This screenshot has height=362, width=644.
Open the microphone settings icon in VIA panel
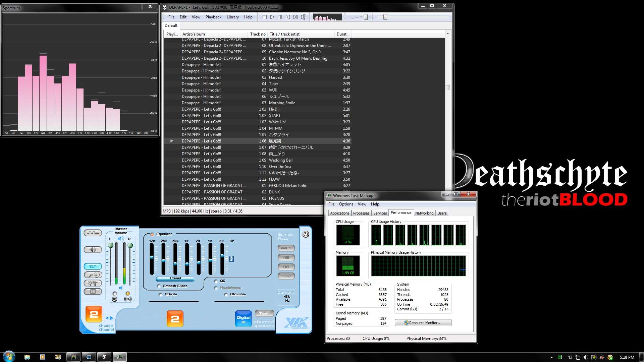[x=93, y=275]
